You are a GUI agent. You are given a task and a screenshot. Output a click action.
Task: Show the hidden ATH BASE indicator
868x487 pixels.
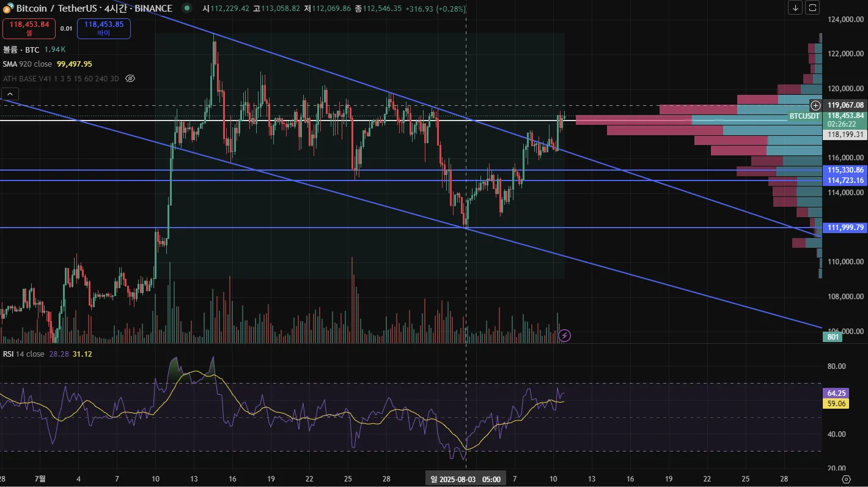click(x=130, y=78)
